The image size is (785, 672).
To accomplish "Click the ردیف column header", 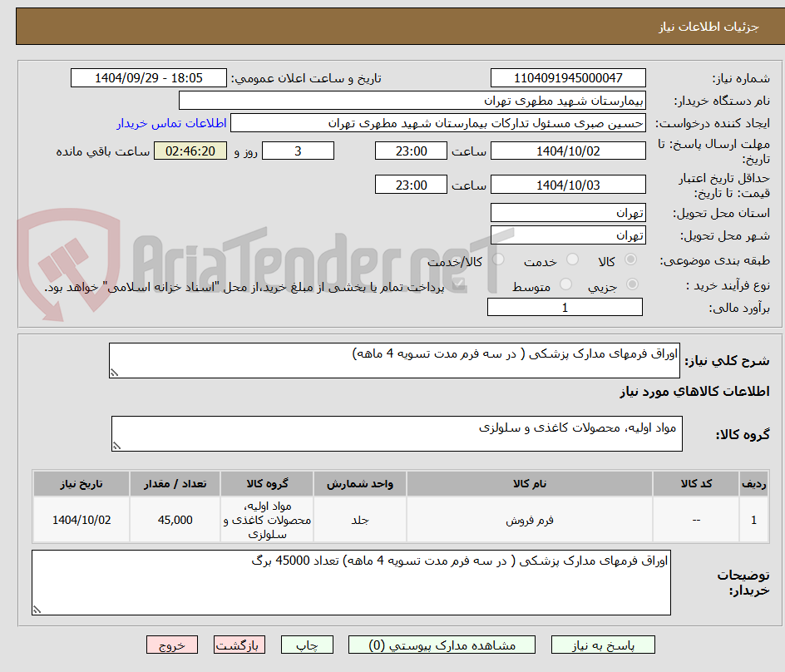I will pos(754,484).
